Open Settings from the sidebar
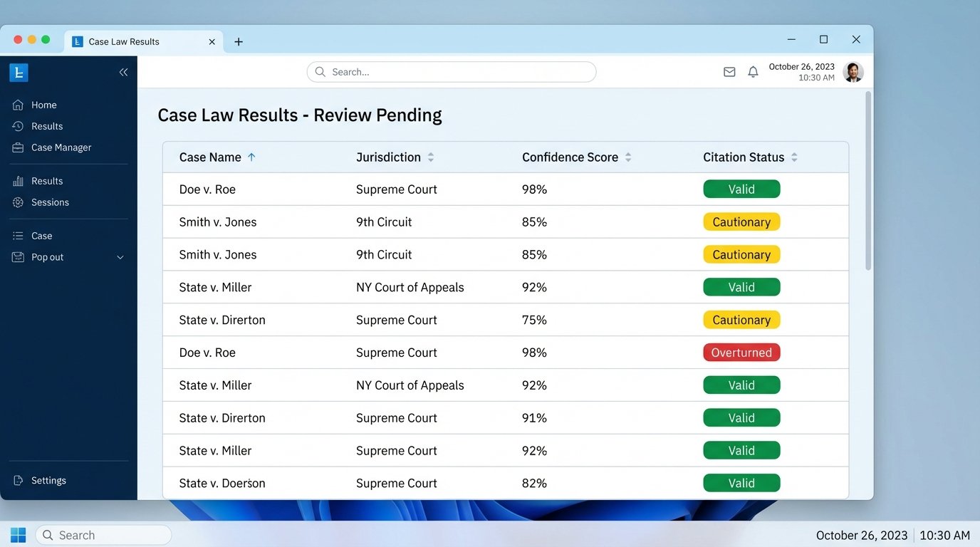980x547 pixels. [x=18, y=480]
